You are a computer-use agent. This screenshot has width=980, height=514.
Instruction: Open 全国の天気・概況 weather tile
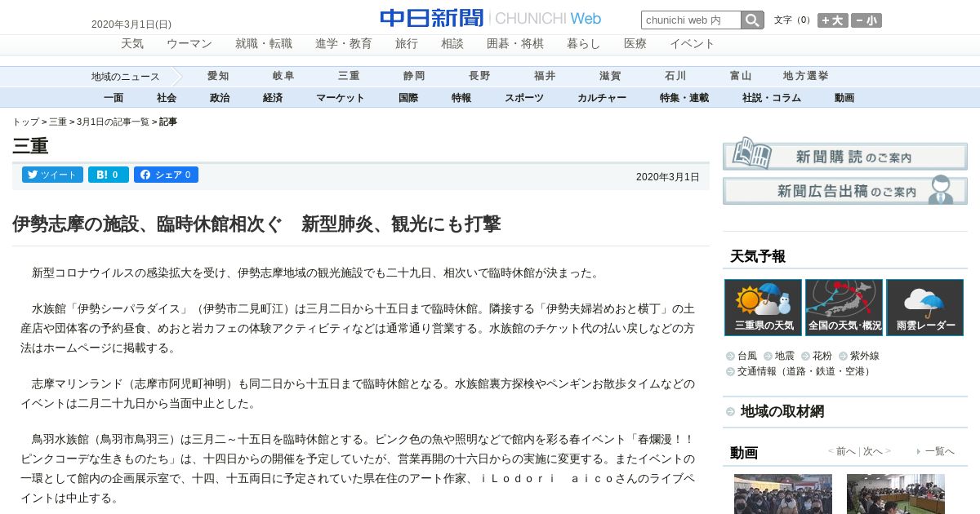pyautogui.click(x=844, y=308)
